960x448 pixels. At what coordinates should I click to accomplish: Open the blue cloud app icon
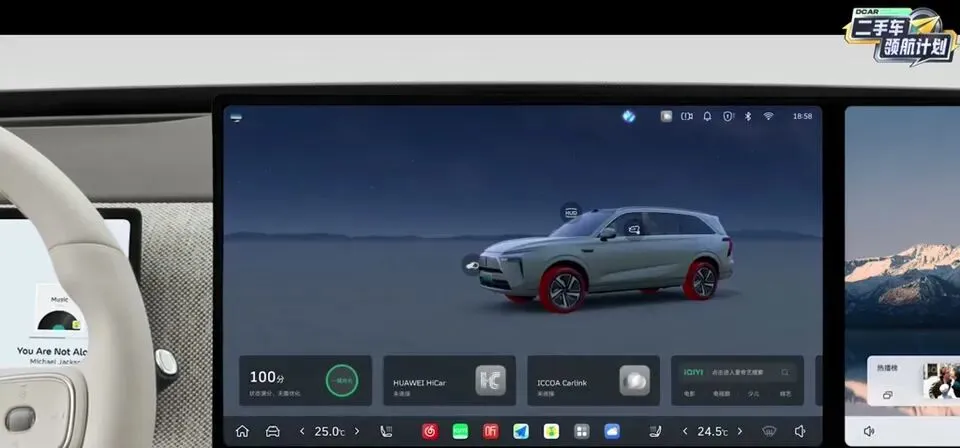click(x=612, y=431)
